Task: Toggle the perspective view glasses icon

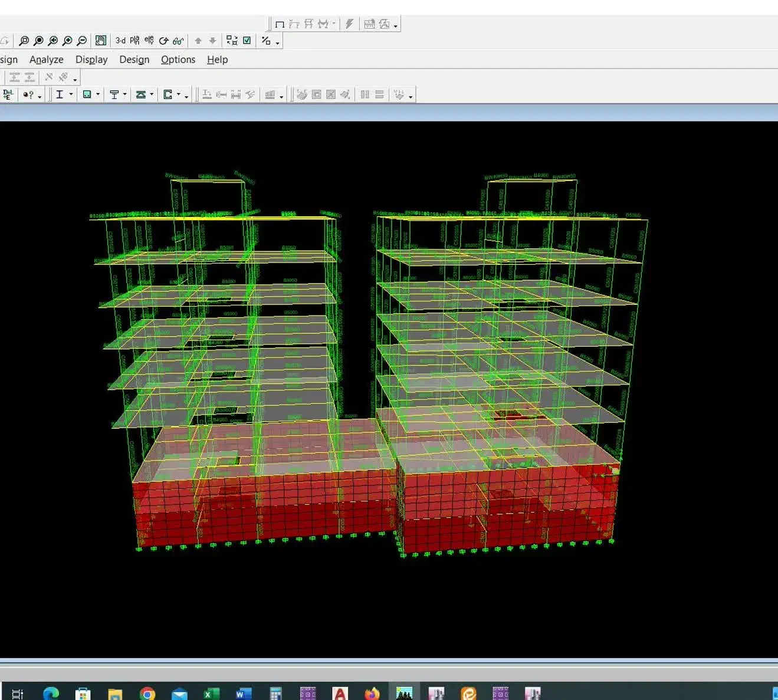Action: pyautogui.click(x=178, y=41)
